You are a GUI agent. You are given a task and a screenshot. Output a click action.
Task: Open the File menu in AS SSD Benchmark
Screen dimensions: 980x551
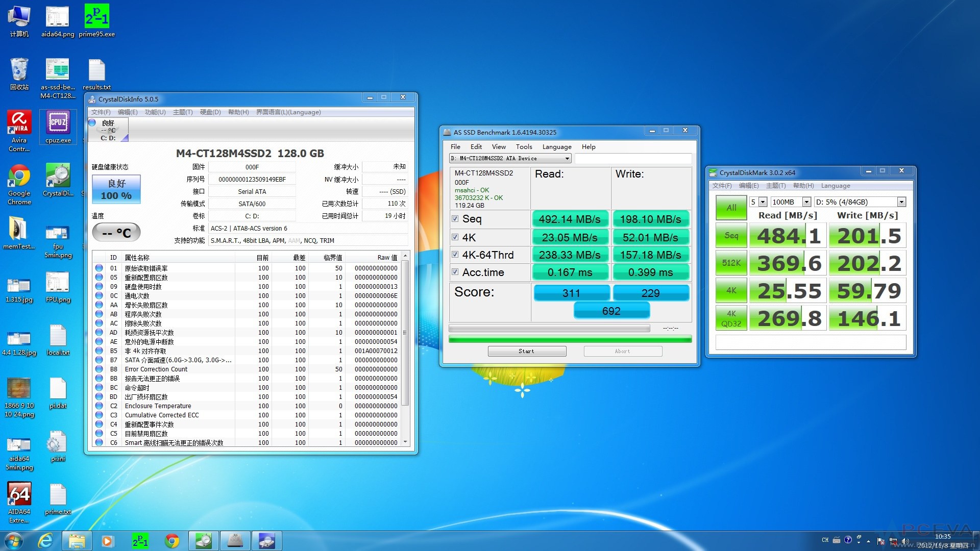pyautogui.click(x=455, y=147)
